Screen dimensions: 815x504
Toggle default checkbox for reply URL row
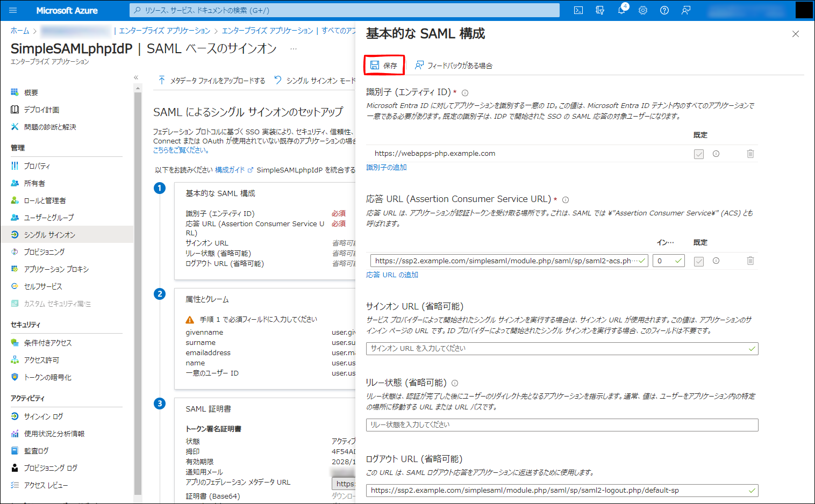[x=699, y=261]
